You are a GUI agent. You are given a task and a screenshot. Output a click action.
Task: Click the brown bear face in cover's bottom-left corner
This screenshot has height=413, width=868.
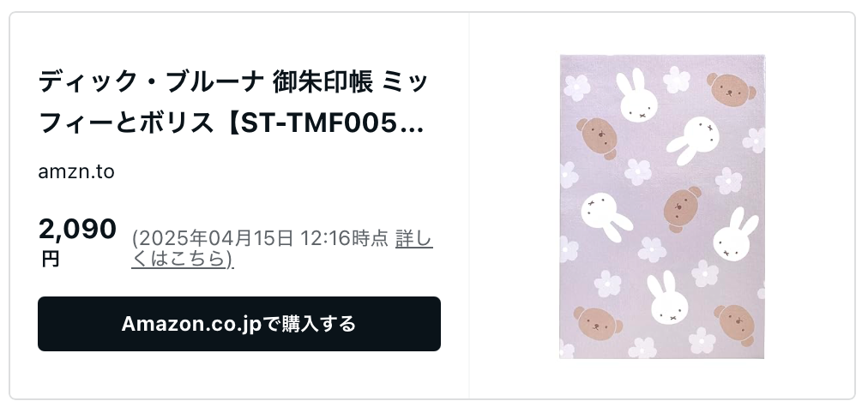point(597,322)
